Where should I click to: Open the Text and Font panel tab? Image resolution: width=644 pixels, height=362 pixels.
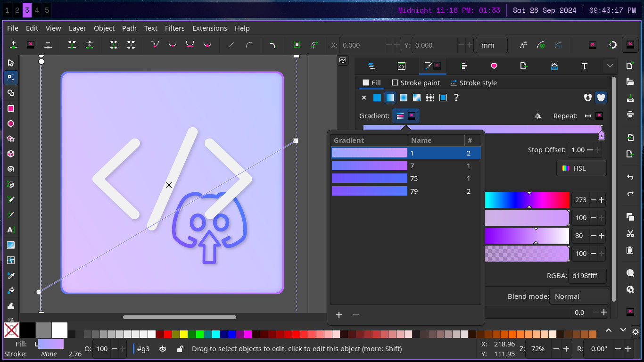point(585,66)
